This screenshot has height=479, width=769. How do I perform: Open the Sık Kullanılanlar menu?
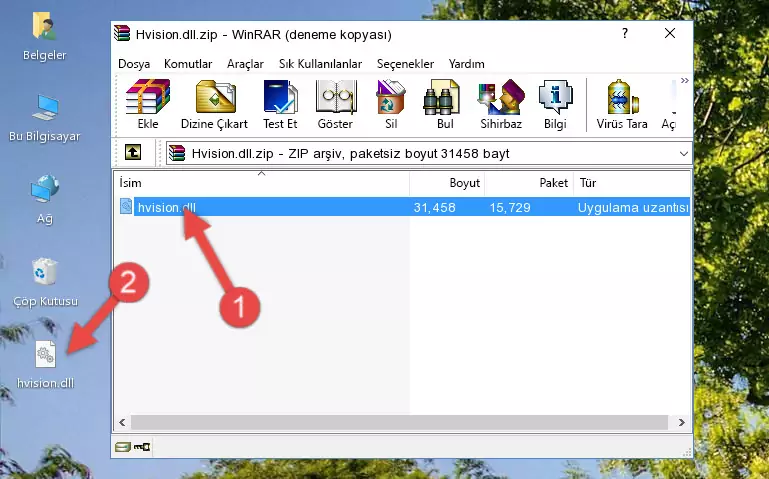[x=320, y=64]
